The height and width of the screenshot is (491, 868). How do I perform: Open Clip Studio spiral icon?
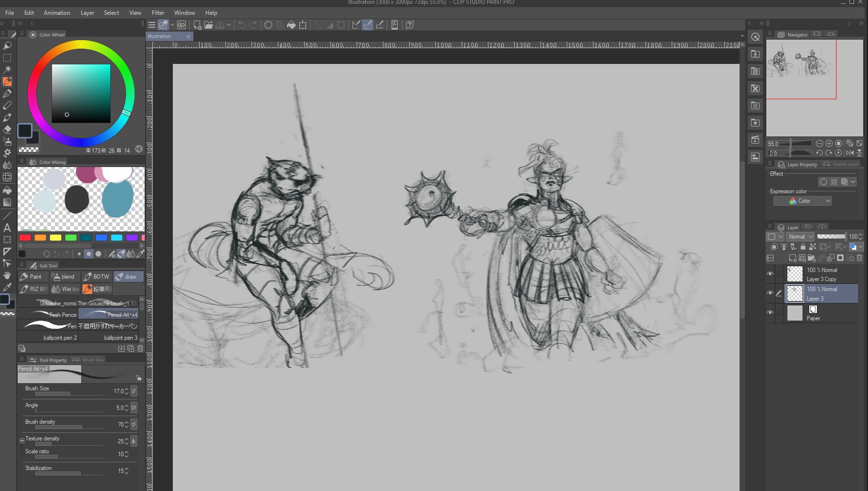click(181, 25)
